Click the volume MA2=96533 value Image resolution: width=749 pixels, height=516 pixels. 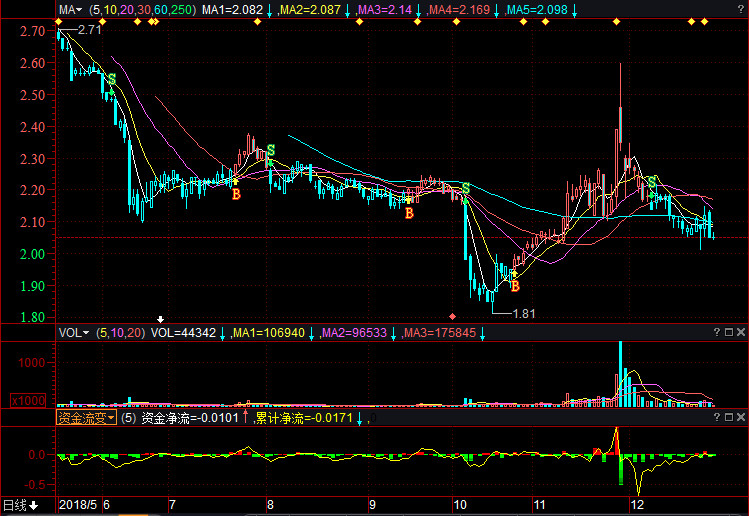(354, 333)
